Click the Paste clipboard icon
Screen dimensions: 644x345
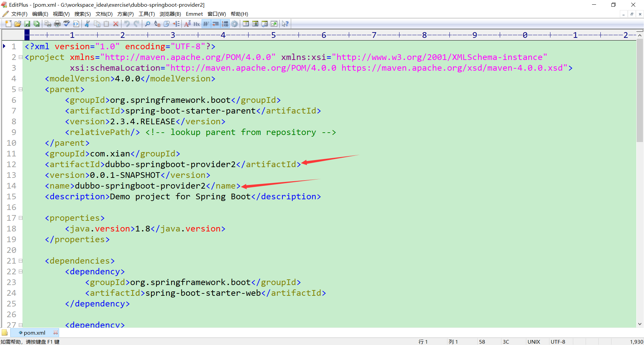tap(106, 24)
